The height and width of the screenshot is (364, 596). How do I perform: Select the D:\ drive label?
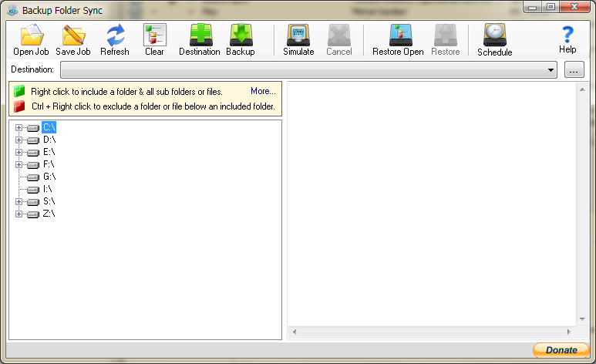point(49,140)
